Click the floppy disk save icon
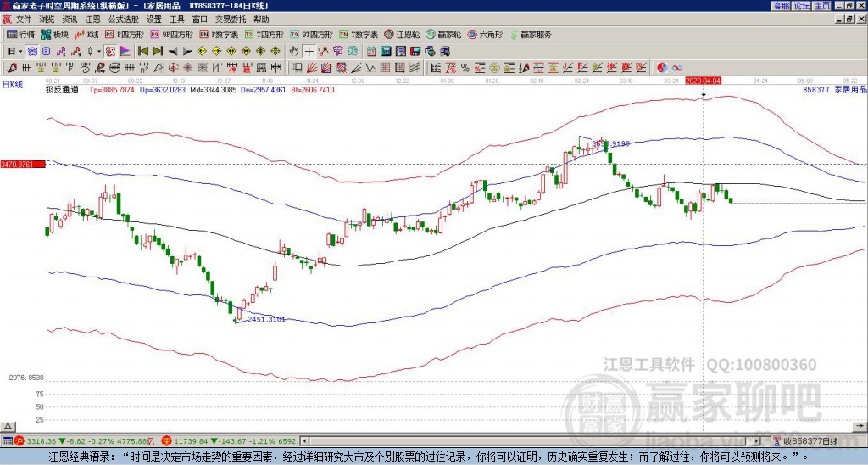Image resolution: width=868 pixels, height=465 pixels. point(415,52)
